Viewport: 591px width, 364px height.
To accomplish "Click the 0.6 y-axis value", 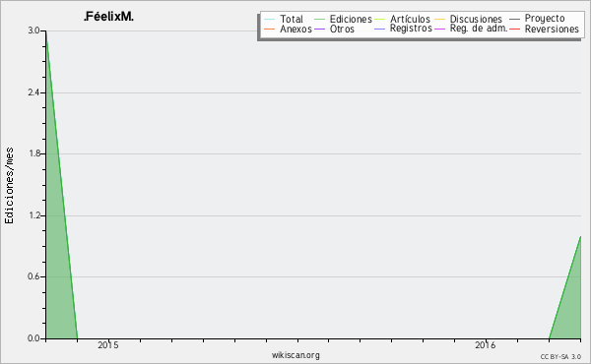I will (x=33, y=276).
